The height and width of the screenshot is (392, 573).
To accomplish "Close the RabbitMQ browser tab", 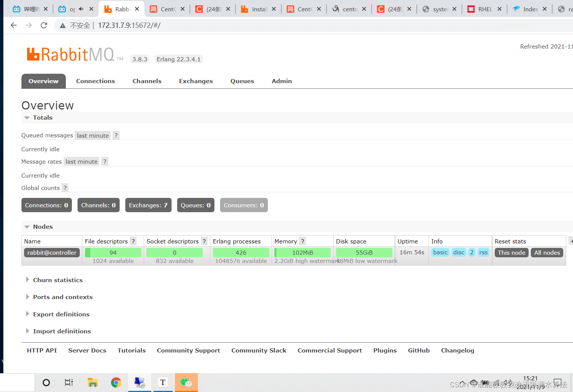I will [137, 9].
